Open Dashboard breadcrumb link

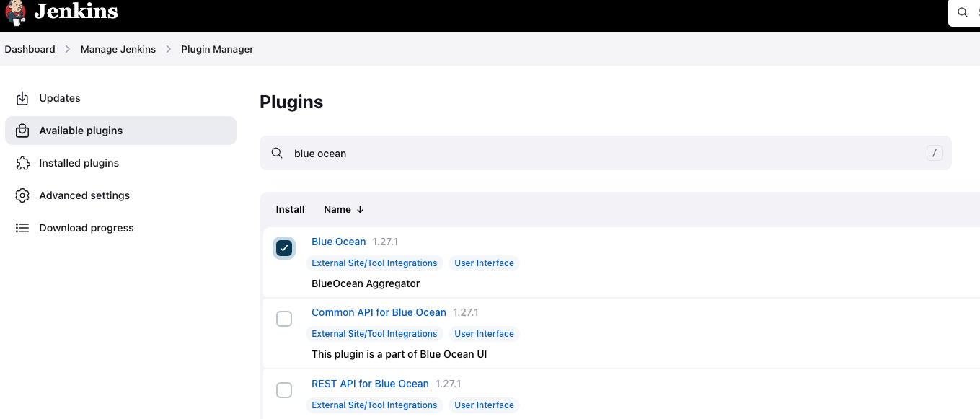[30, 49]
